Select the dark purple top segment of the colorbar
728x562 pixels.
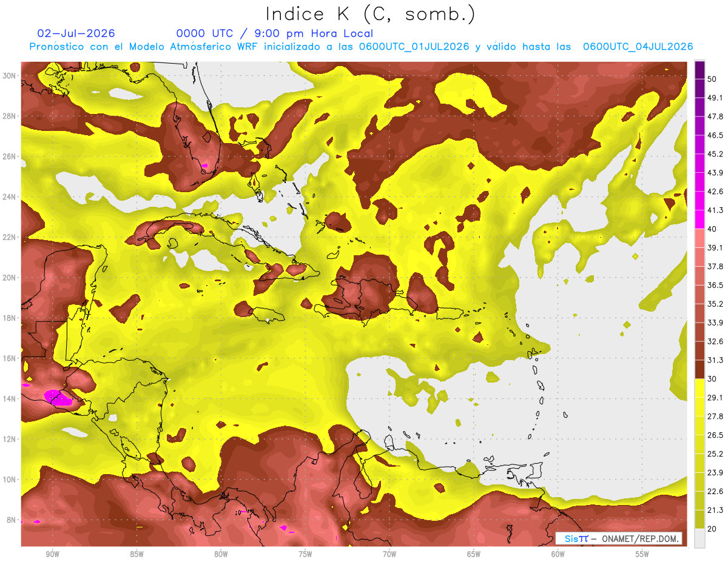[x=699, y=70]
